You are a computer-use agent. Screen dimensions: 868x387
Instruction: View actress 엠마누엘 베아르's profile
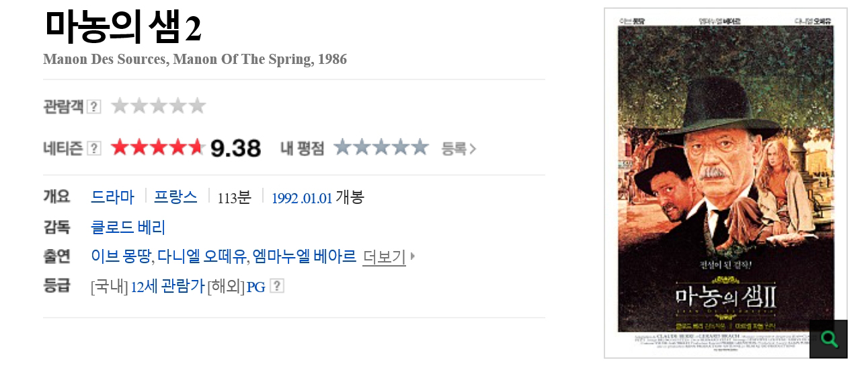pos(305,256)
